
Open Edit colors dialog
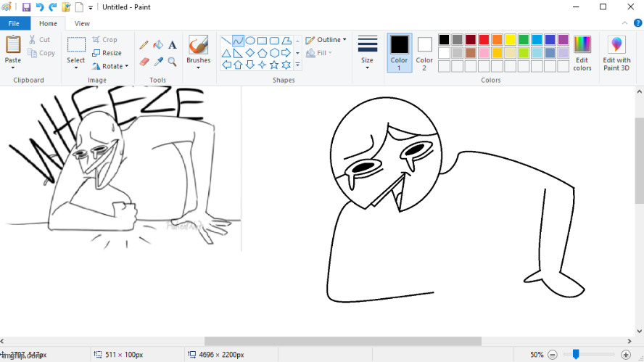click(582, 53)
